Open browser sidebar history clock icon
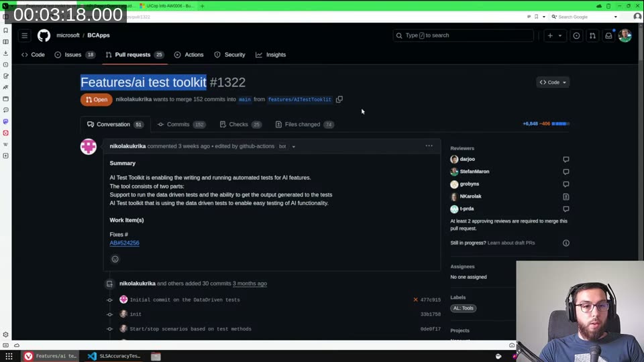 click(x=6, y=65)
